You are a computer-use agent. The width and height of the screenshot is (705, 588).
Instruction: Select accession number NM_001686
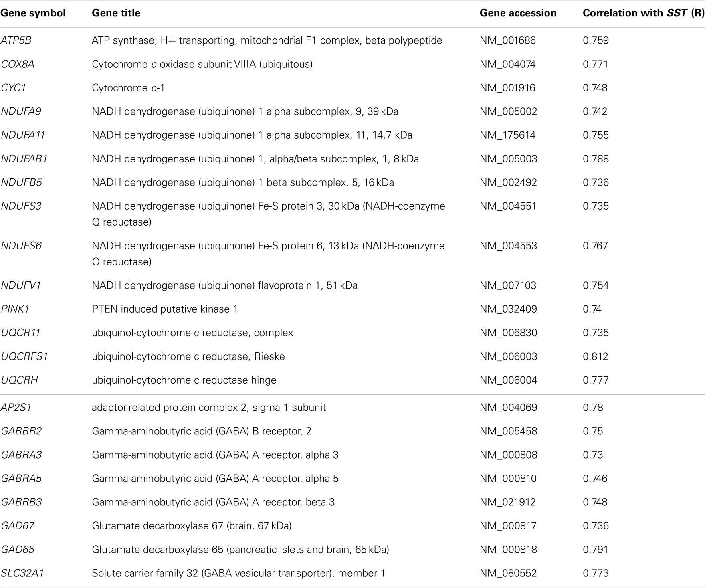[x=508, y=40]
